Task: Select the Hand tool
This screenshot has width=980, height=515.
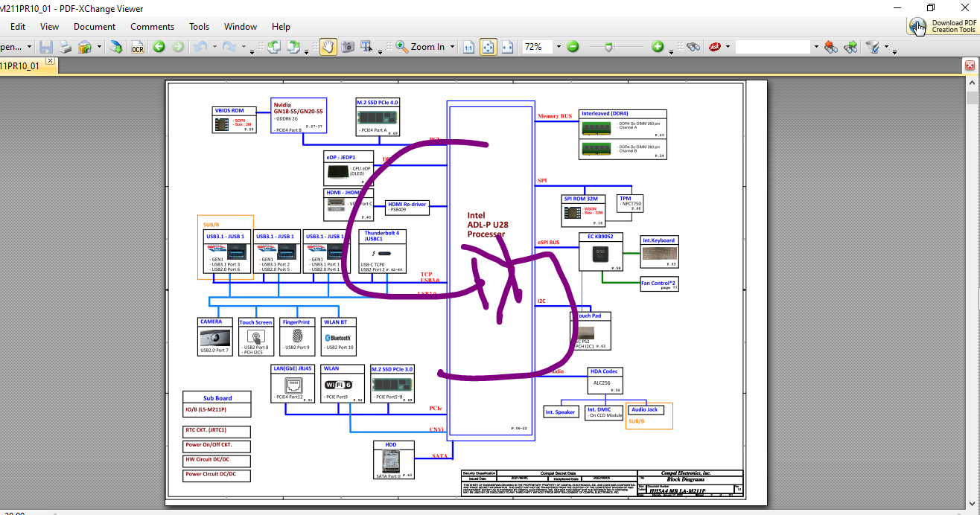Action: click(328, 47)
